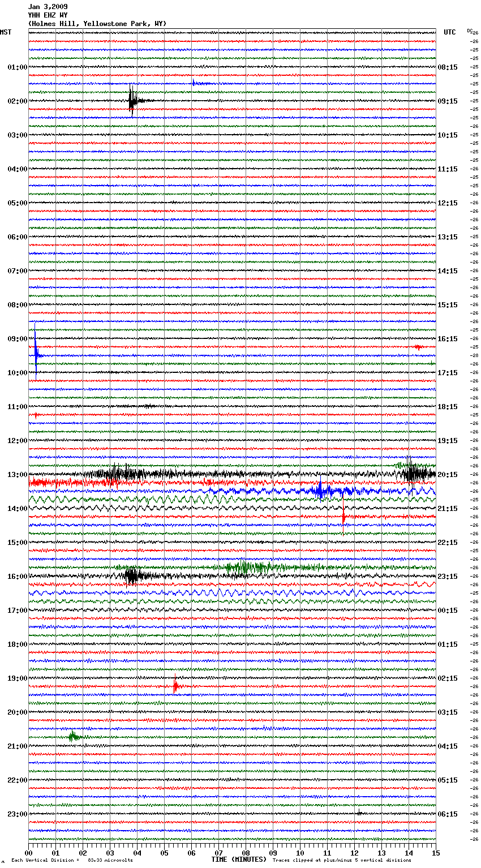The image size is (481, 868).
Task: Click "(Holmes Hill, Yellowstone Park, WY)" location text
Action: tap(97, 24)
